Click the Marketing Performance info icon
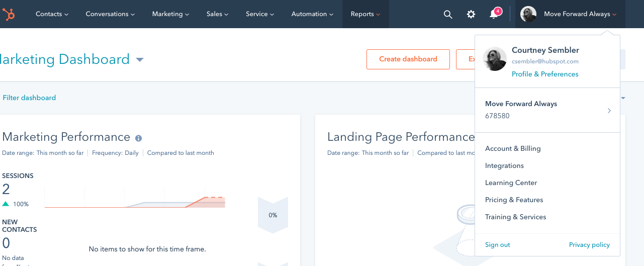644x266 pixels. (138, 138)
